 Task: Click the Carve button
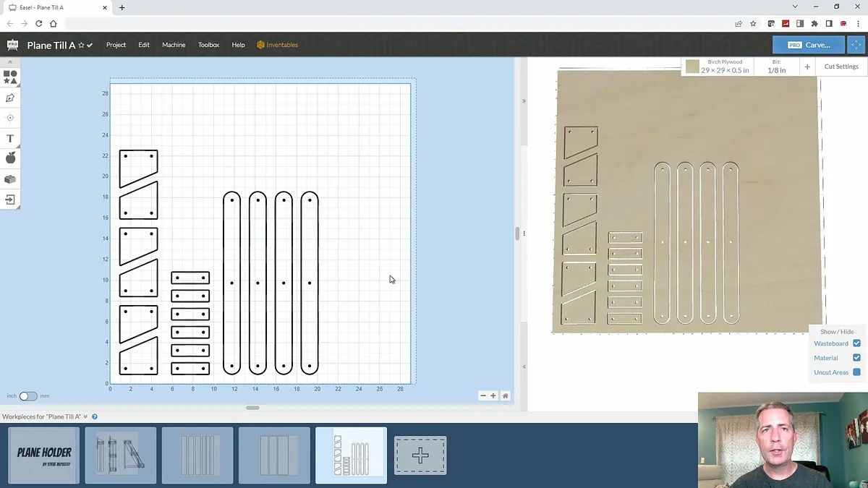(808, 45)
